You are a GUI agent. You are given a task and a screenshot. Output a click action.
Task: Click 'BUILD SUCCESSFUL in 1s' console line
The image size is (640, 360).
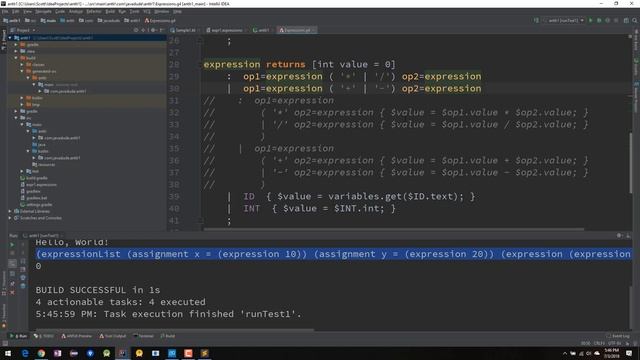tap(98, 290)
